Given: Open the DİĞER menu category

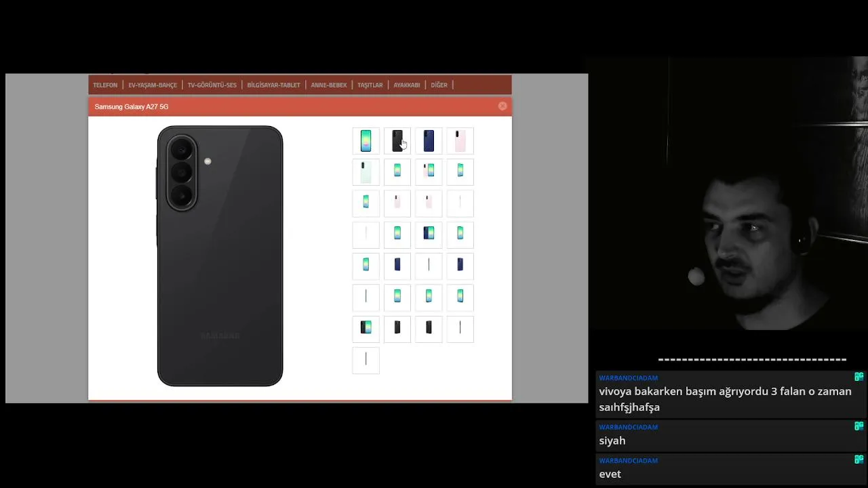Looking at the screenshot, I should point(439,85).
